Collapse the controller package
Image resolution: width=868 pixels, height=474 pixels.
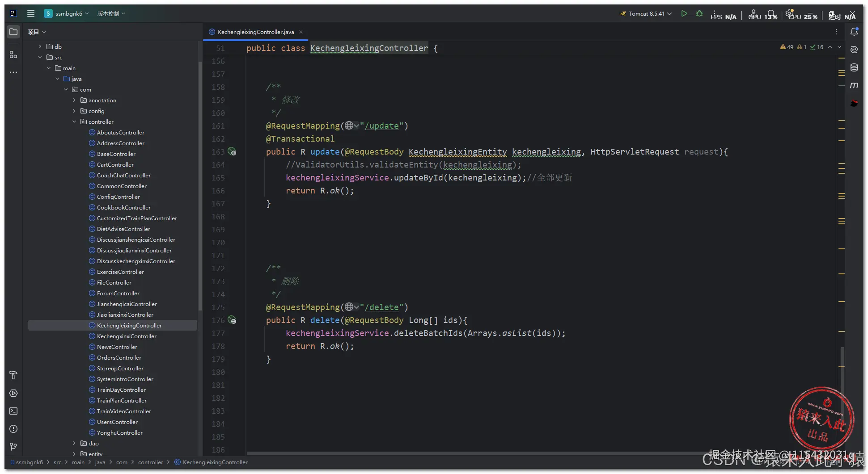click(x=74, y=122)
